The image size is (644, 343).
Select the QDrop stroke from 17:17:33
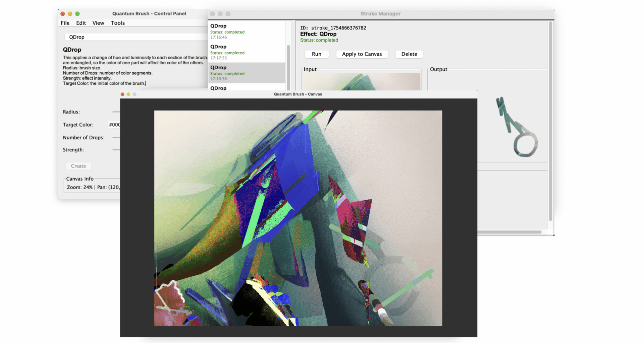click(x=247, y=52)
